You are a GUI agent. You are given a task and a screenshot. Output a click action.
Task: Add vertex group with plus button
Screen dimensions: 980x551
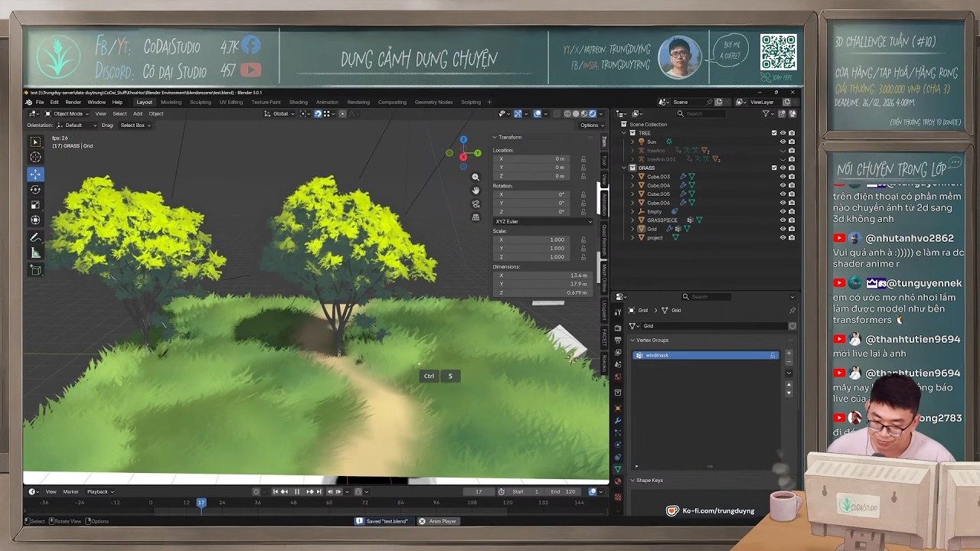789,354
